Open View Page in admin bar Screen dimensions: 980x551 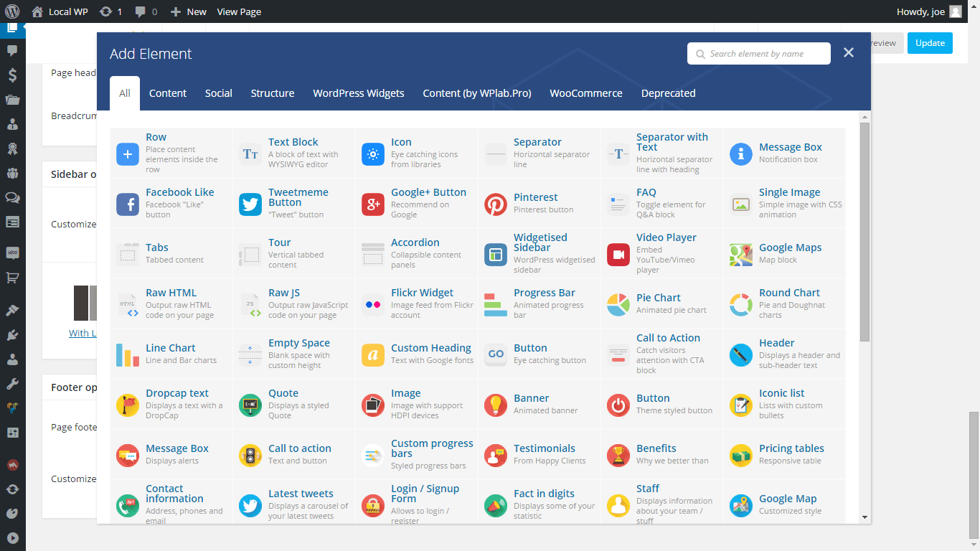point(239,11)
